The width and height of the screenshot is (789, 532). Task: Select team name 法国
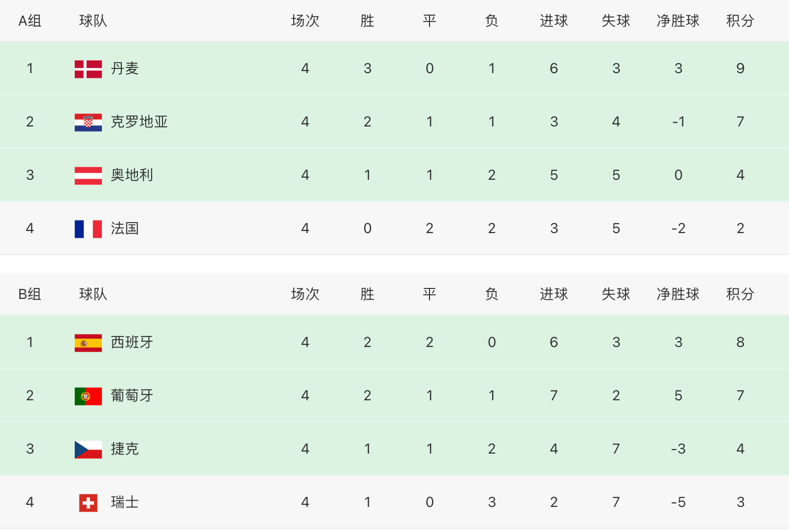(x=125, y=228)
